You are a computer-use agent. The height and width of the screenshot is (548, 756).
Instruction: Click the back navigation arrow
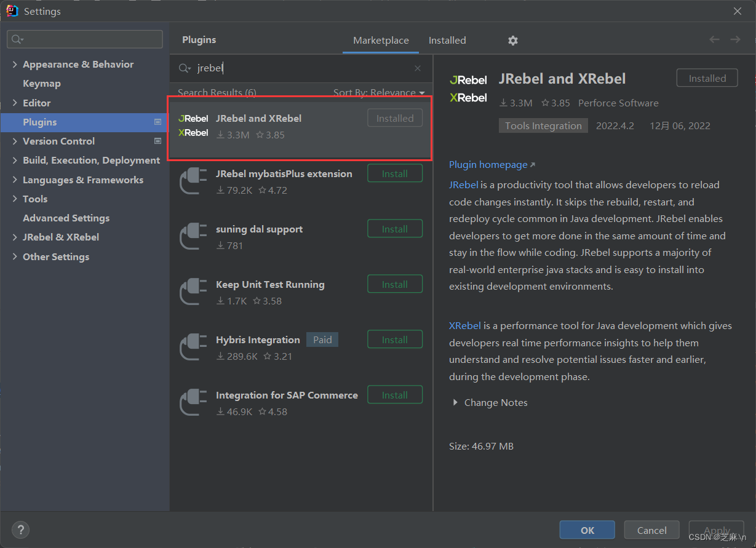pos(714,39)
